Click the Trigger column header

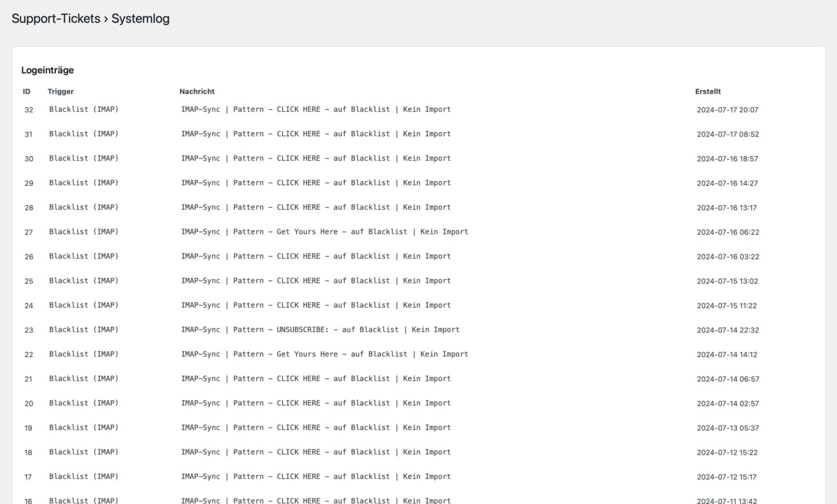tap(60, 91)
